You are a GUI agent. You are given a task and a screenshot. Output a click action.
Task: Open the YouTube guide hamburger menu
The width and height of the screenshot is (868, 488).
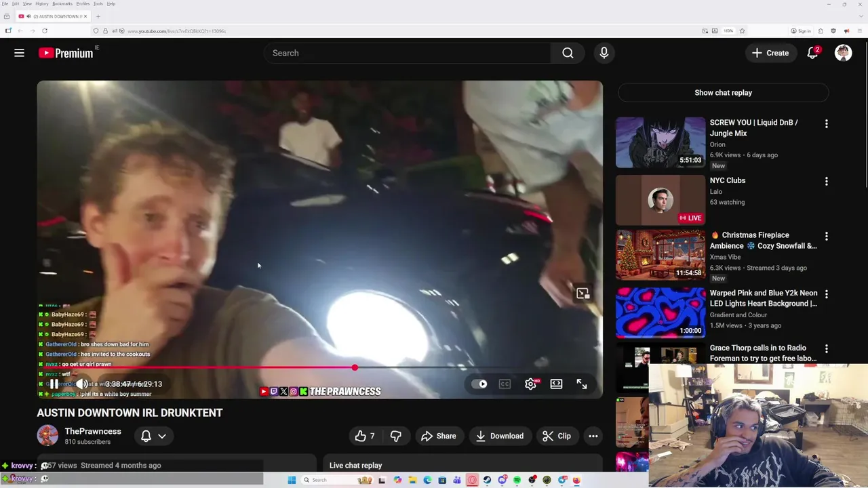tap(19, 53)
